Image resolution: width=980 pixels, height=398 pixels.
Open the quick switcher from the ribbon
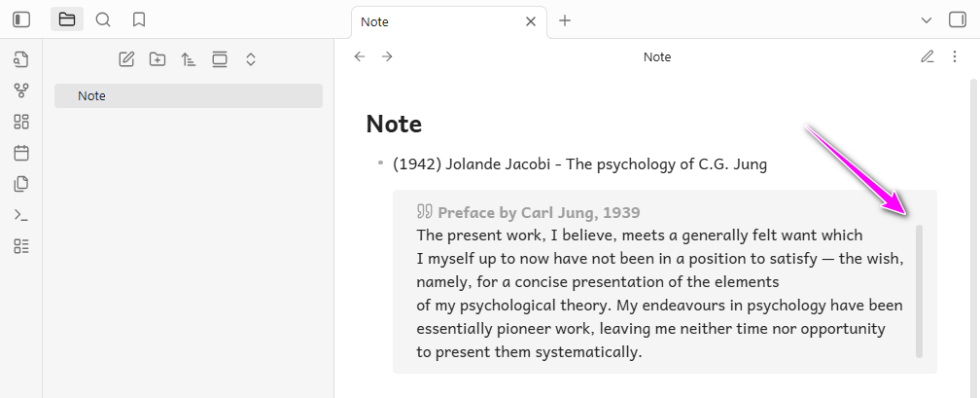(21, 60)
